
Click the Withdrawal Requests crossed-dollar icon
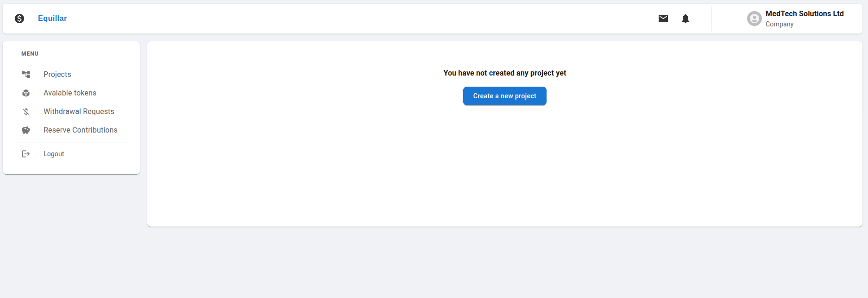pyautogui.click(x=26, y=112)
